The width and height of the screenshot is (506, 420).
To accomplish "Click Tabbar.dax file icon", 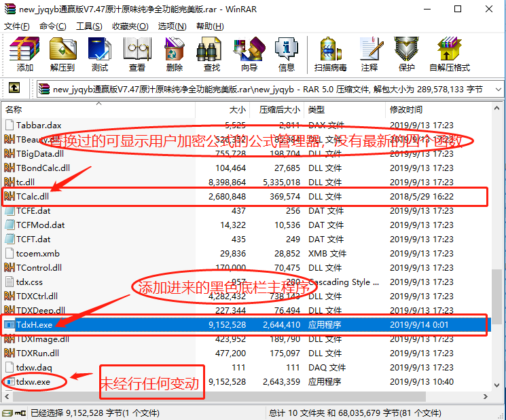I will coord(10,125).
